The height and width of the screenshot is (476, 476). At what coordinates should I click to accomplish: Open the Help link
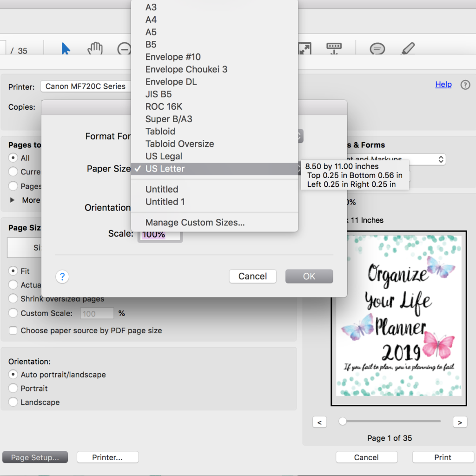(x=443, y=85)
